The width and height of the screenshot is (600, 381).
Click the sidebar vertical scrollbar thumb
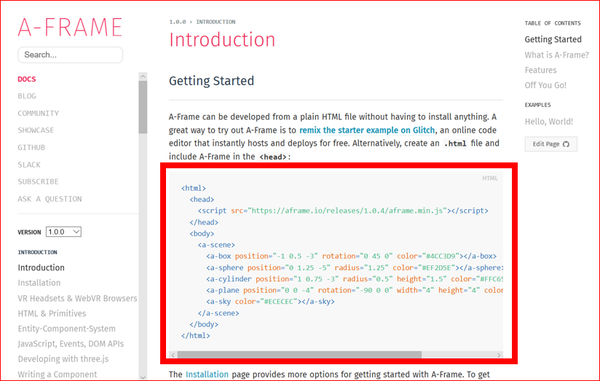point(143,107)
